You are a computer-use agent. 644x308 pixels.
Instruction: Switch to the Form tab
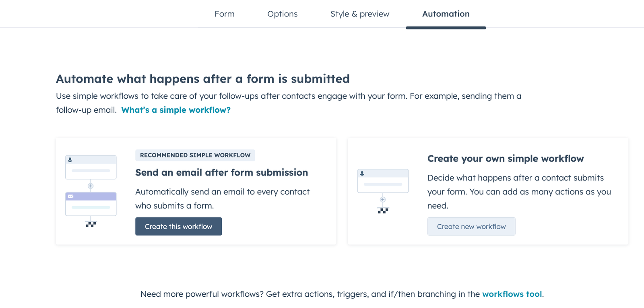224,14
